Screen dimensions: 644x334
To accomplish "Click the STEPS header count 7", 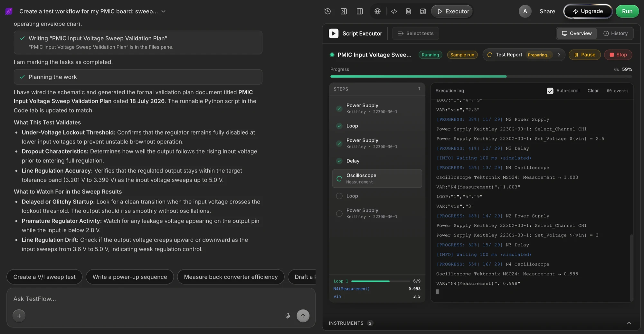I will [x=419, y=89].
